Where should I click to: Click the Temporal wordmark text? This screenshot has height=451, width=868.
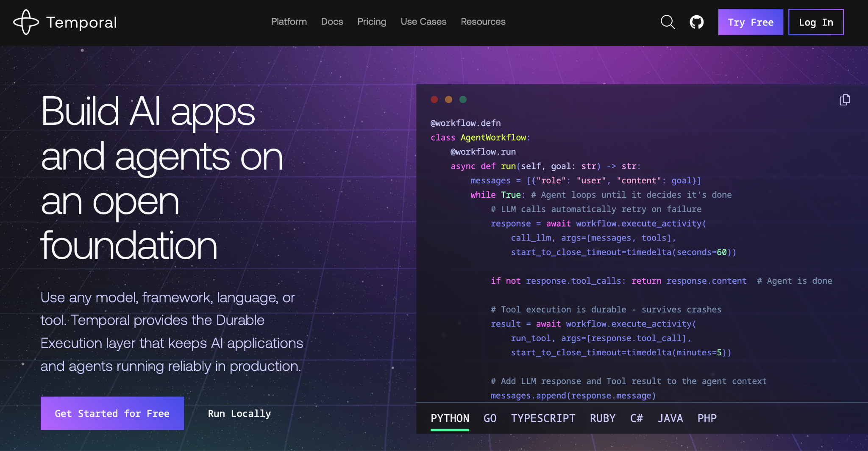[x=81, y=22]
